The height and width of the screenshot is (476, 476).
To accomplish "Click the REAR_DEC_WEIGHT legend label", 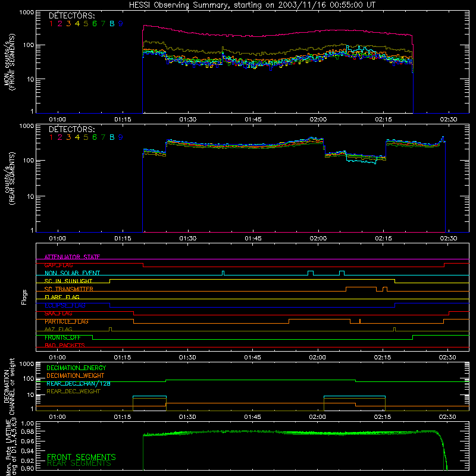I will tap(73, 392).
